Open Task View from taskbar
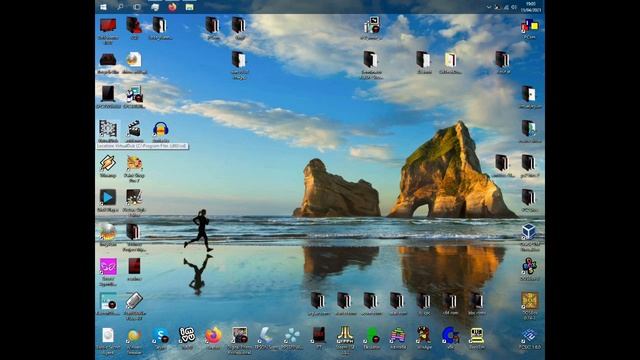 tap(137, 7)
